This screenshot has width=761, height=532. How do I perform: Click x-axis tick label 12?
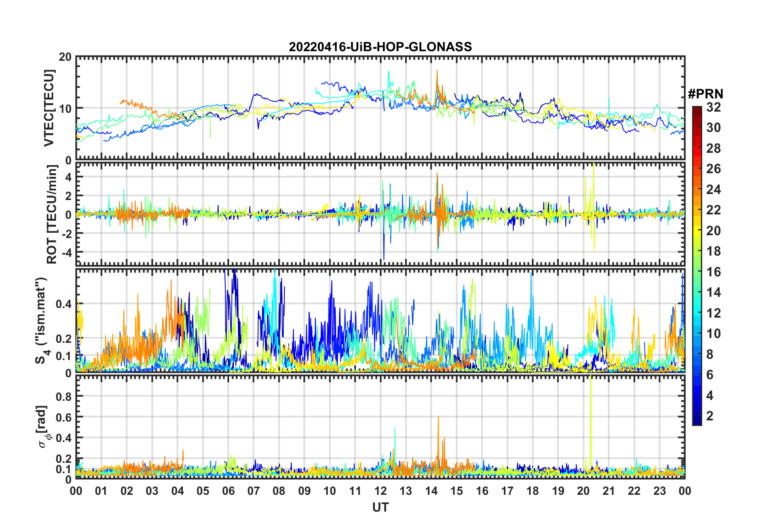point(380,491)
